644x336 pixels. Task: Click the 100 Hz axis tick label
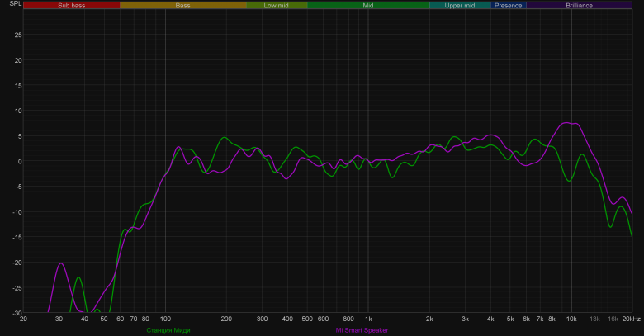(165, 319)
